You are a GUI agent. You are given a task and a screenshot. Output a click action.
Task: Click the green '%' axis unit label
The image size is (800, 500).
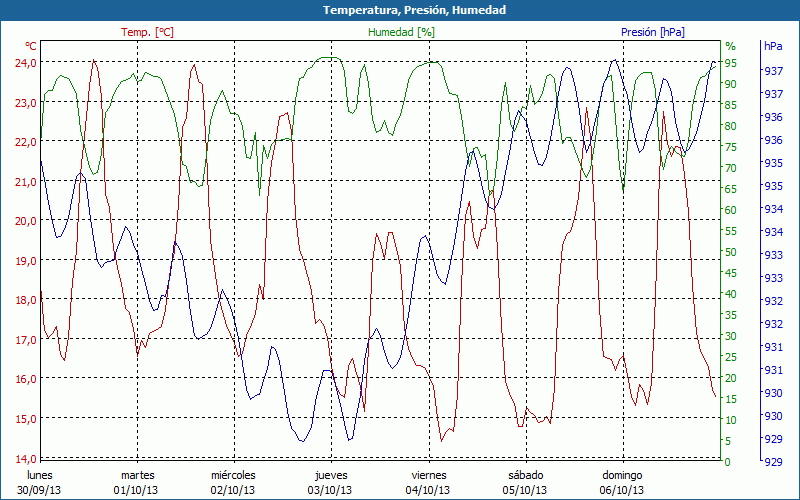coord(730,46)
